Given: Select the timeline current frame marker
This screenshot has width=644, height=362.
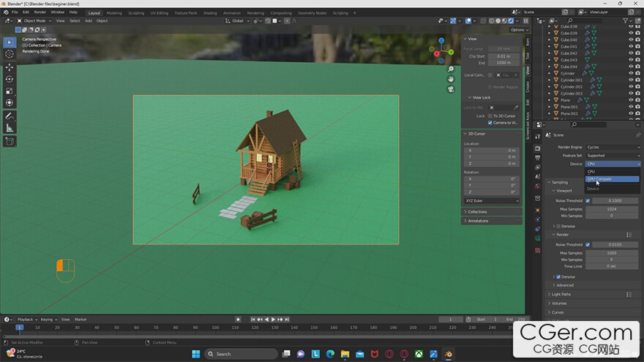Looking at the screenshot, I should tap(19, 328).
